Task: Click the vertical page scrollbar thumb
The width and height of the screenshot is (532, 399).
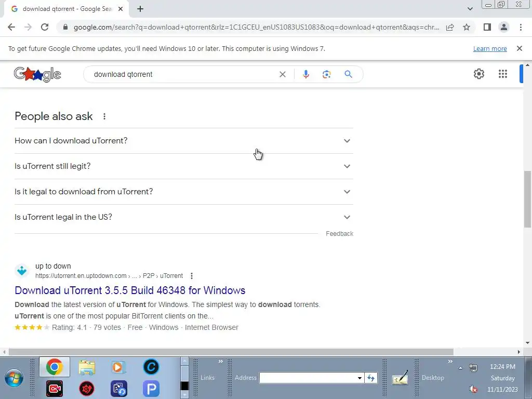Action: (x=527, y=199)
